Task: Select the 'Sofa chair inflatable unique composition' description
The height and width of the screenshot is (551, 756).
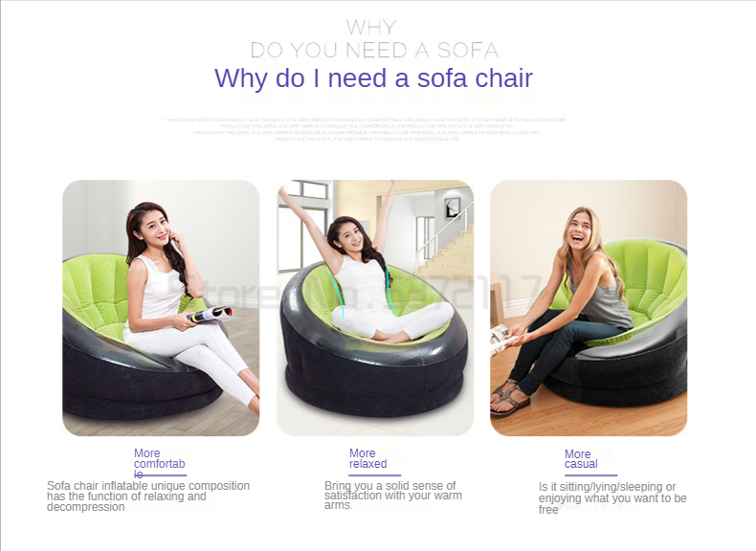Action: pos(148,496)
